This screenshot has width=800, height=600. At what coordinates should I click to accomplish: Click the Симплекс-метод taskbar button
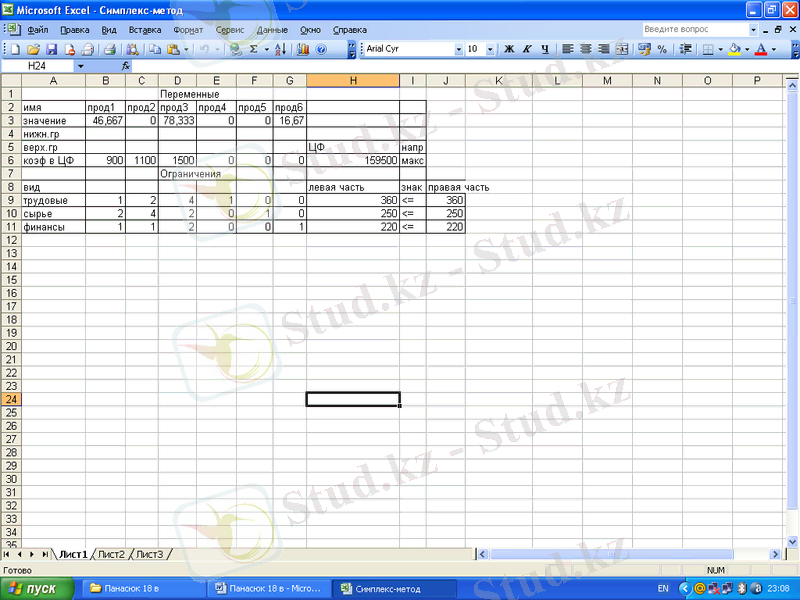[393, 589]
